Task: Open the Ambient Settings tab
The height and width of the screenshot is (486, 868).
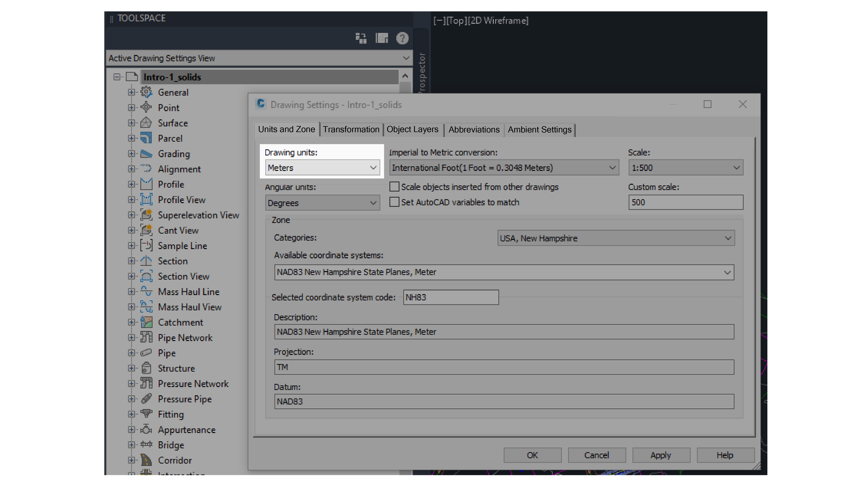Action: tap(539, 130)
